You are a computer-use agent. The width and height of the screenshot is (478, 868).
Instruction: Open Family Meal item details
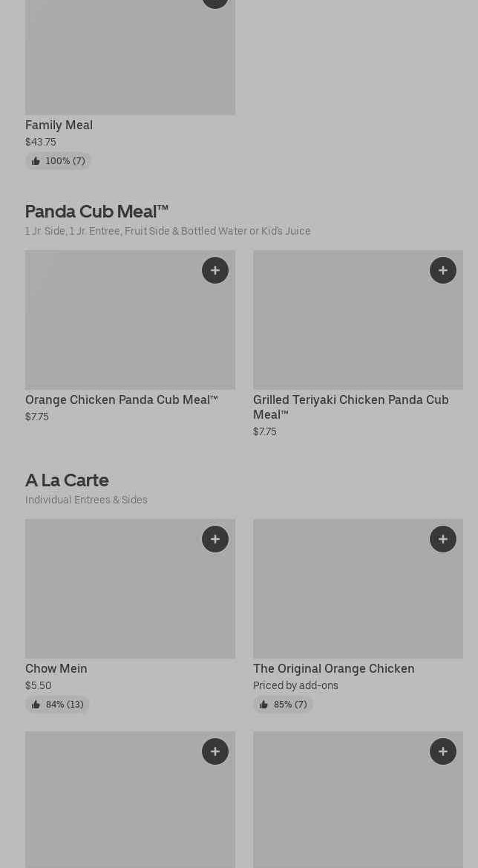click(x=59, y=125)
